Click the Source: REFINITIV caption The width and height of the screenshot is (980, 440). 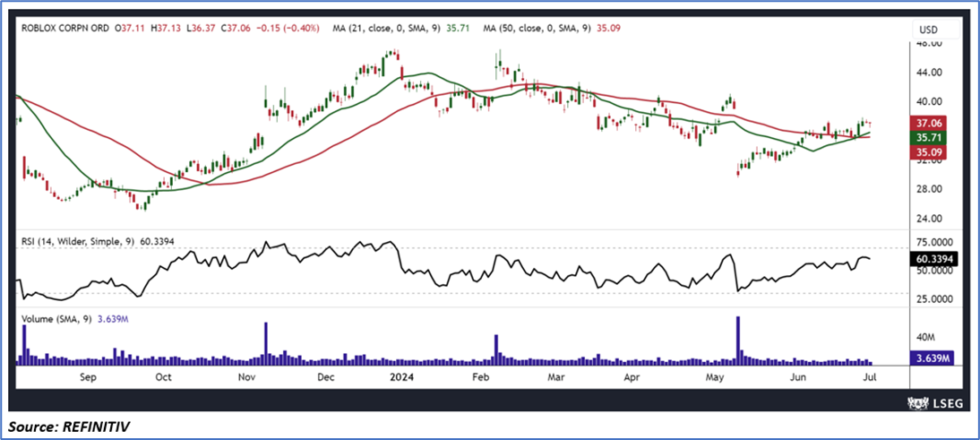coord(69,427)
